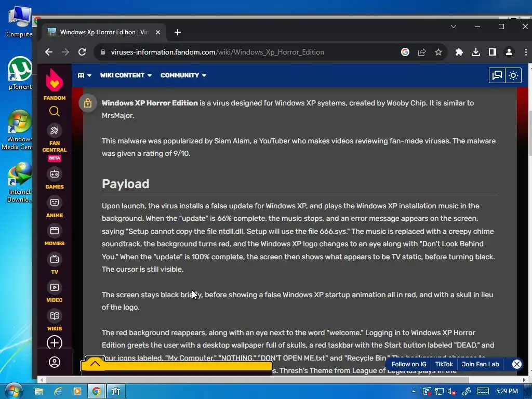Image resolution: width=532 pixels, height=399 pixels.
Task: Open the wiki discussions icon
Action: pos(497,75)
